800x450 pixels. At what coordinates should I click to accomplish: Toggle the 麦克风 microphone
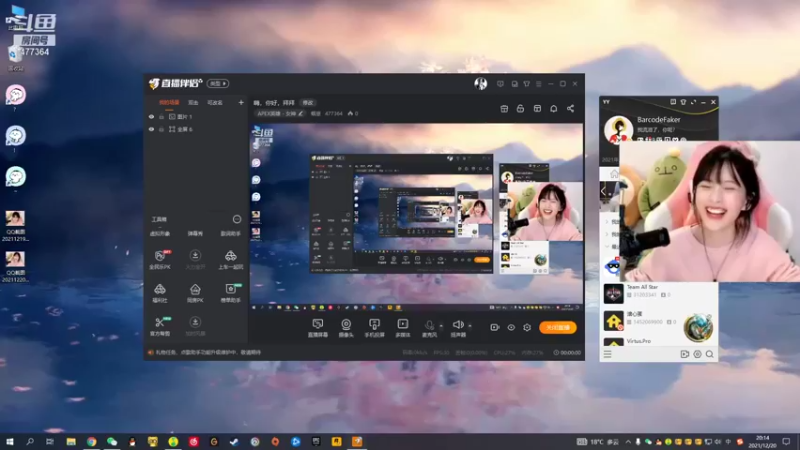pyautogui.click(x=429, y=328)
